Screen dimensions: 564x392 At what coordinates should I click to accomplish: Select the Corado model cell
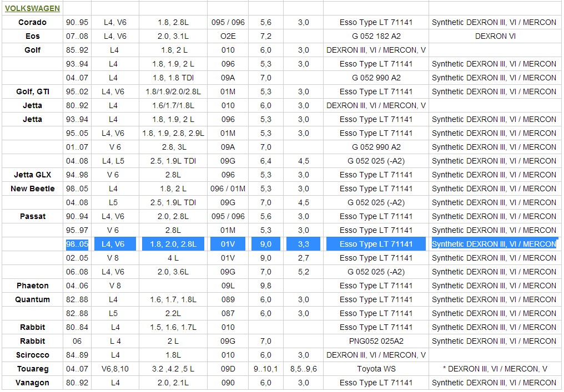[32, 22]
